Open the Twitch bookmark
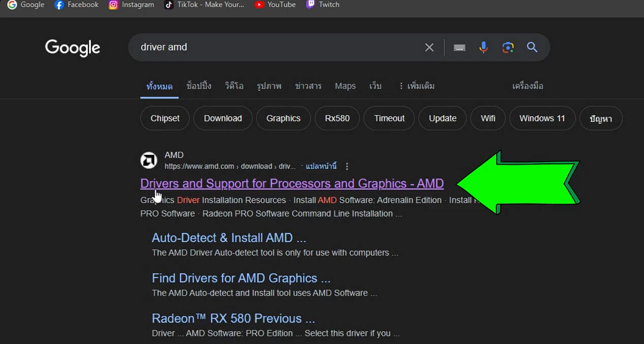The width and height of the screenshot is (644, 344). 323,5
